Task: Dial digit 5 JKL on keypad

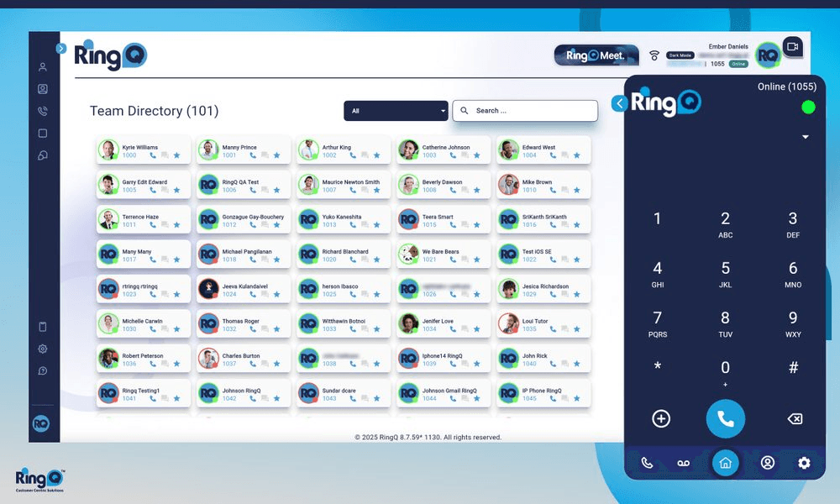Action: (726, 274)
